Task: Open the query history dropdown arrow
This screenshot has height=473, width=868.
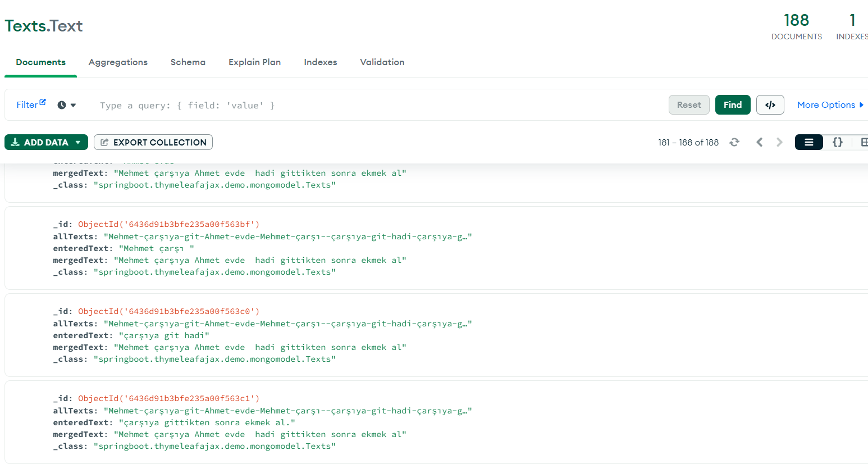Action: pos(74,105)
